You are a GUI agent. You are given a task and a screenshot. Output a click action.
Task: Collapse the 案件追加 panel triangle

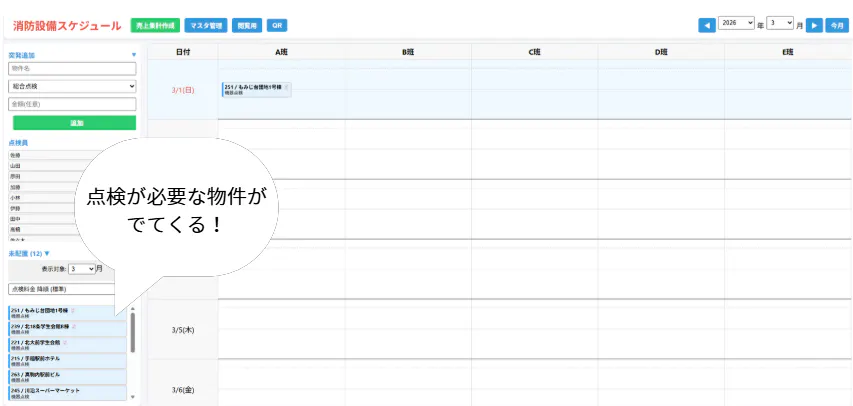coord(134,56)
